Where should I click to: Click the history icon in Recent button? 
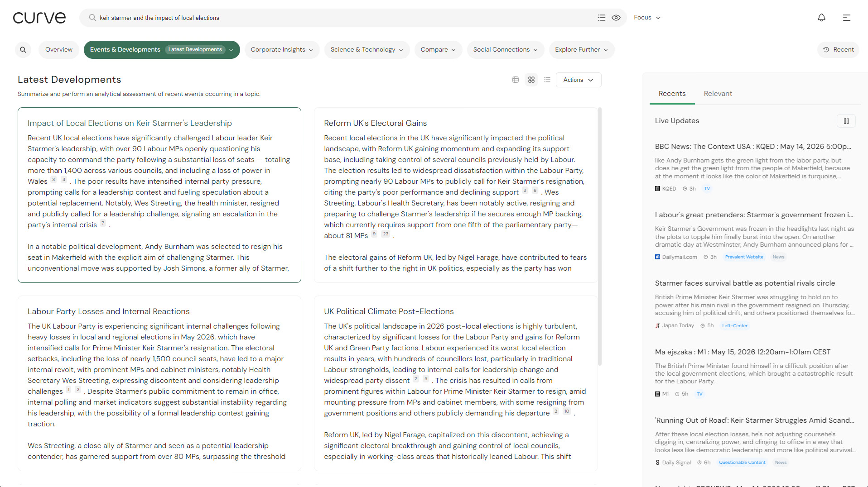click(826, 50)
